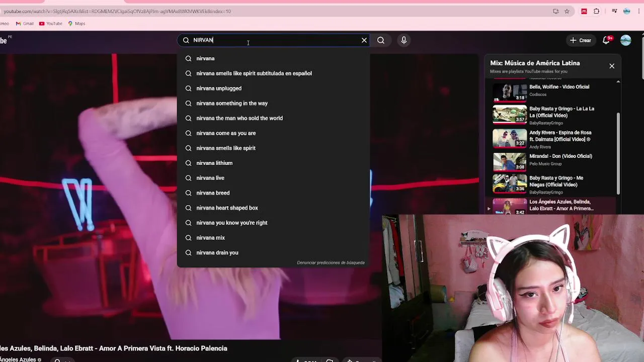Select suggestion "nirvana"
Image resolution: width=644 pixels, height=362 pixels.
[273, 58]
